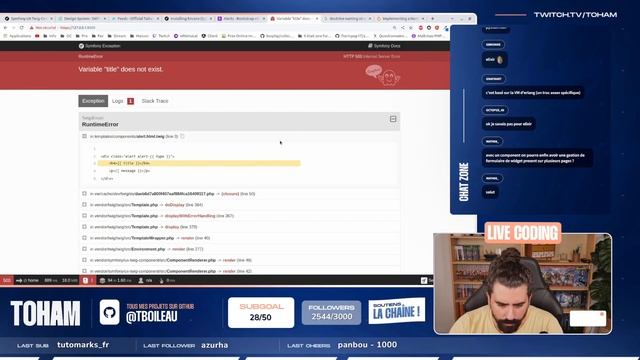Click the Soutiens la chaîne banner

(397, 311)
